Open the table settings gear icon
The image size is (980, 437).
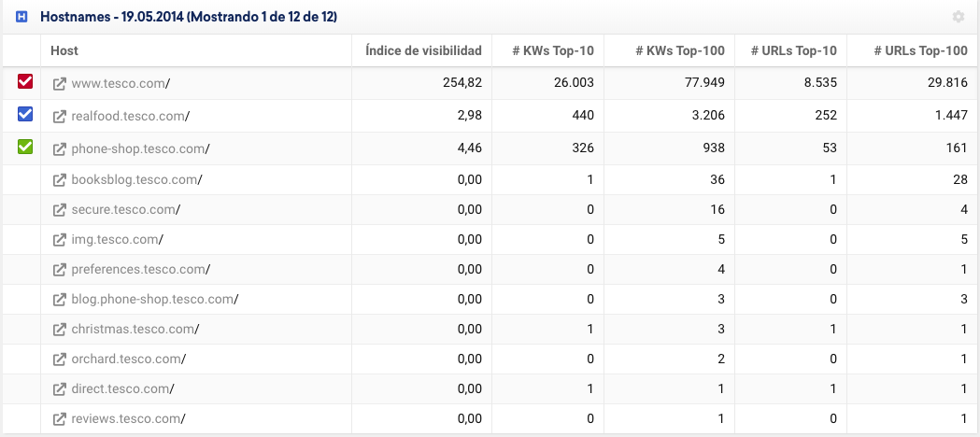[958, 17]
